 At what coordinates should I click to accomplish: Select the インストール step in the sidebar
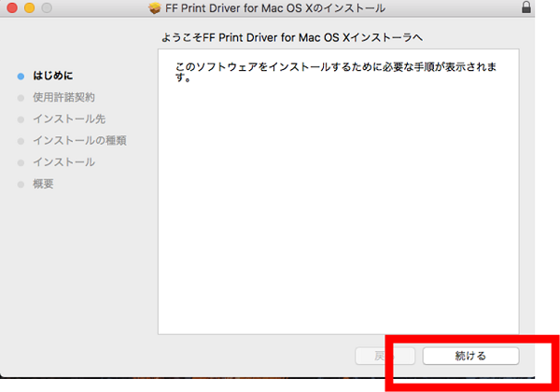(x=63, y=162)
